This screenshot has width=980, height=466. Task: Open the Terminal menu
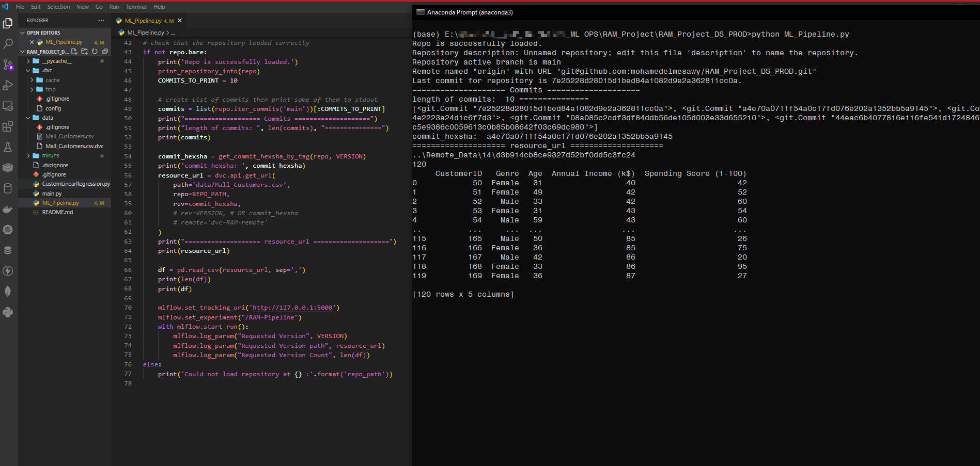coord(136,7)
